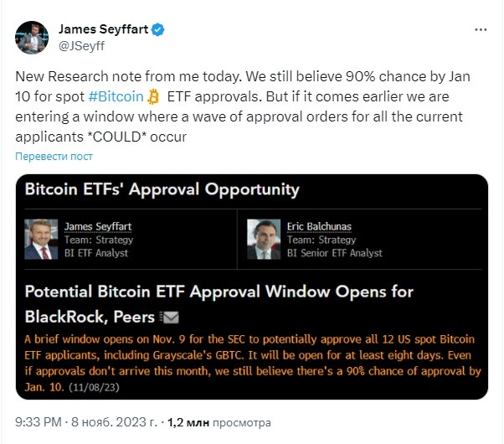Click Перевести пост translate link
The image size is (504, 444).
coord(54,157)
